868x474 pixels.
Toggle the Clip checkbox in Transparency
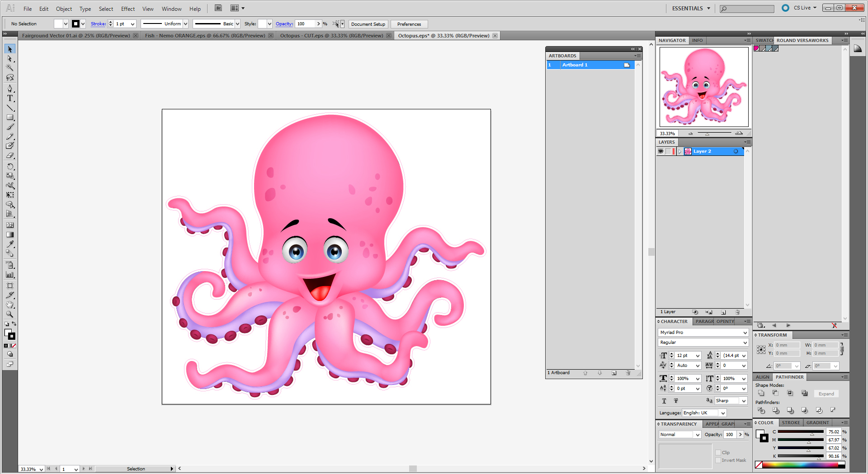coord(718,452)
